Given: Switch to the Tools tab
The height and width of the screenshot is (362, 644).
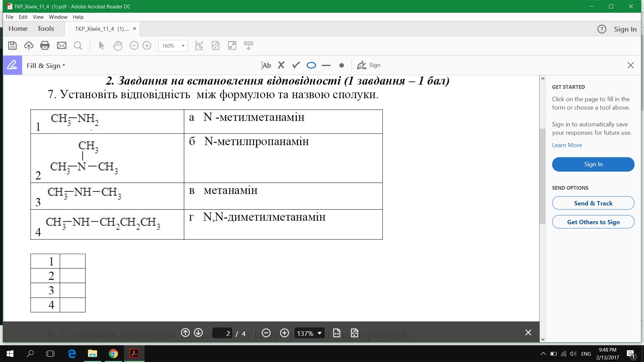Looking at the screenshot, I should (x=46, y=28).
